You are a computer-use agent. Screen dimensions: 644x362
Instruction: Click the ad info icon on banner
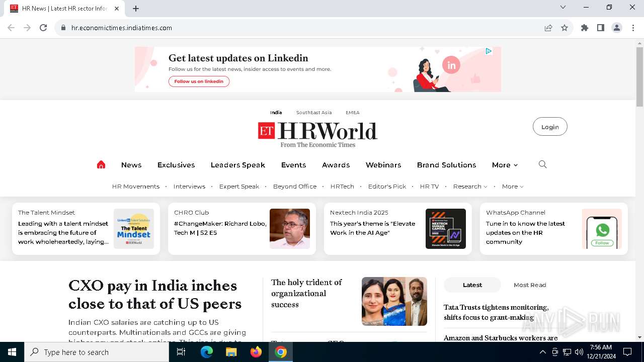click(489, 51)
